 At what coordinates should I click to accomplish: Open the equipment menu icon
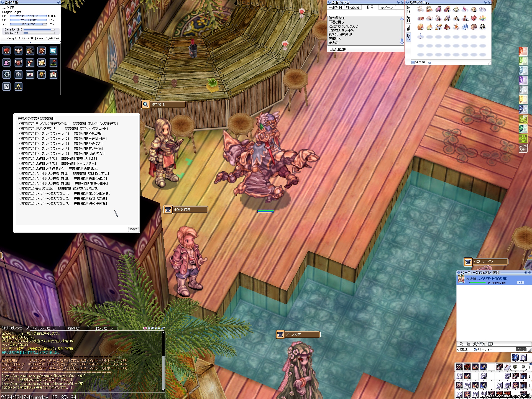(18, 51)
